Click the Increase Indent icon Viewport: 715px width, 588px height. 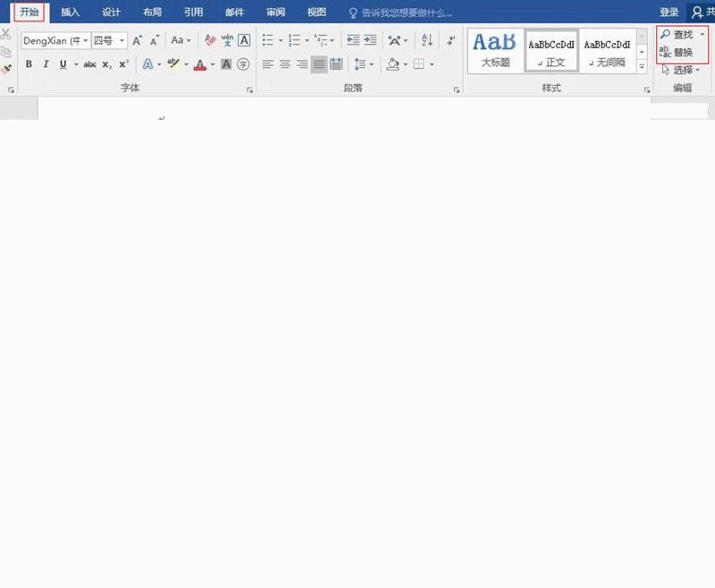point(371,40)
